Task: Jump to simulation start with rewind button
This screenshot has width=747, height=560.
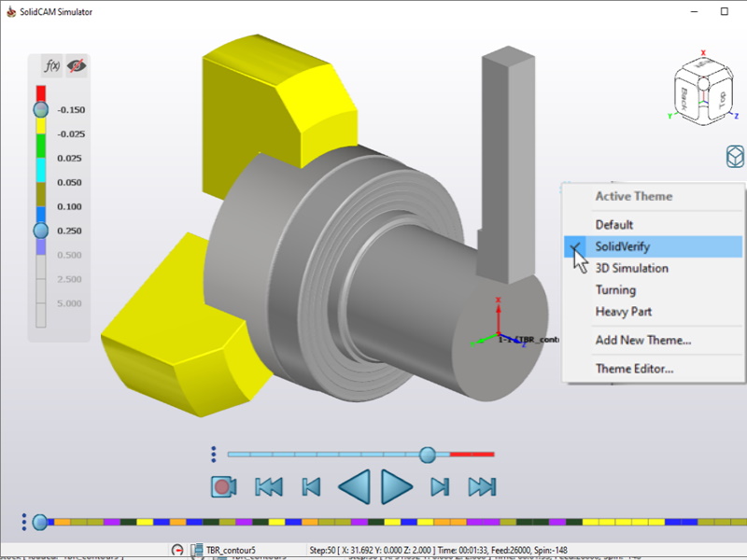Action: tap(269, 486)
